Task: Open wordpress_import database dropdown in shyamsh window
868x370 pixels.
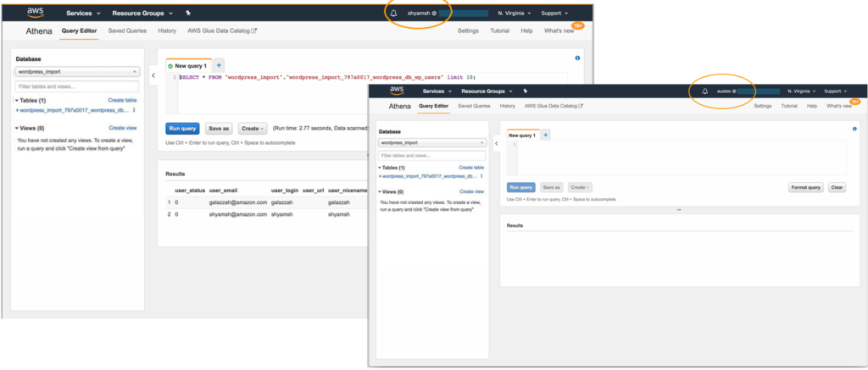Action: click(77, 72)
